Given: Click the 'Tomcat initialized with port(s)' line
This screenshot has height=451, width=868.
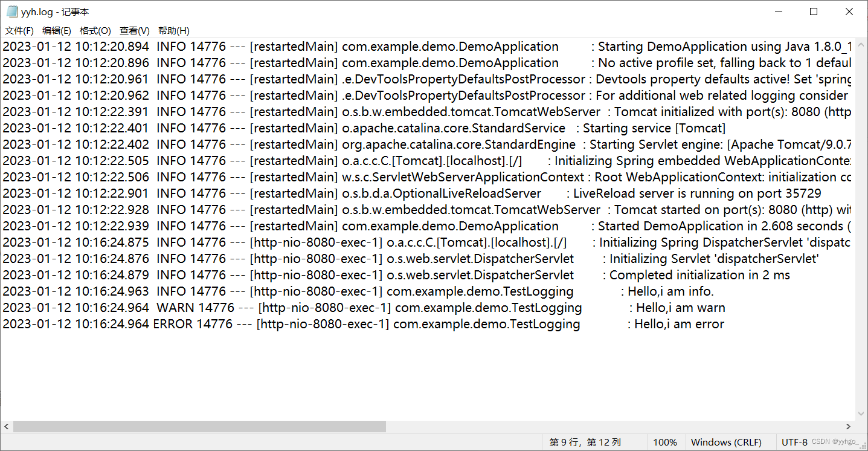Looking at the screenshot, I should [427, 112].
